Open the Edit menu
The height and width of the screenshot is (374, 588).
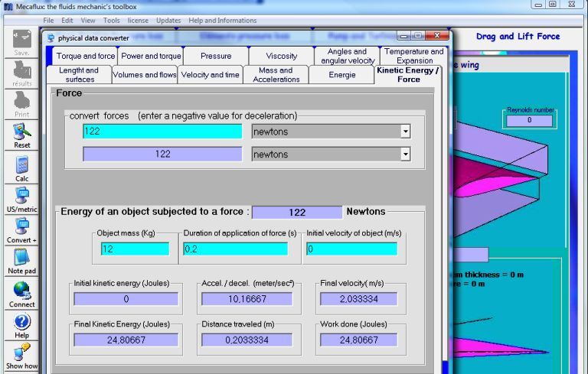pyautogui.click(x=67, y=20)
